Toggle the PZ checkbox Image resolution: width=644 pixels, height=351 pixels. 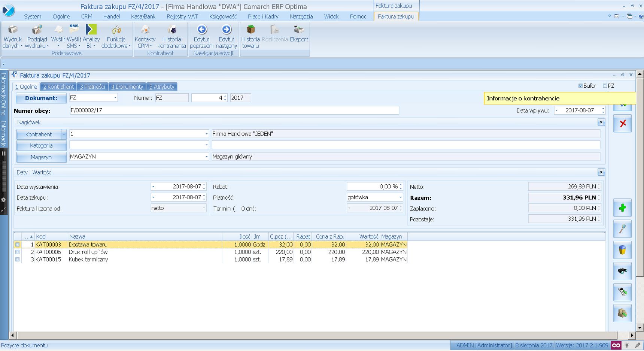pyautogui.click(x=605, y=86)
